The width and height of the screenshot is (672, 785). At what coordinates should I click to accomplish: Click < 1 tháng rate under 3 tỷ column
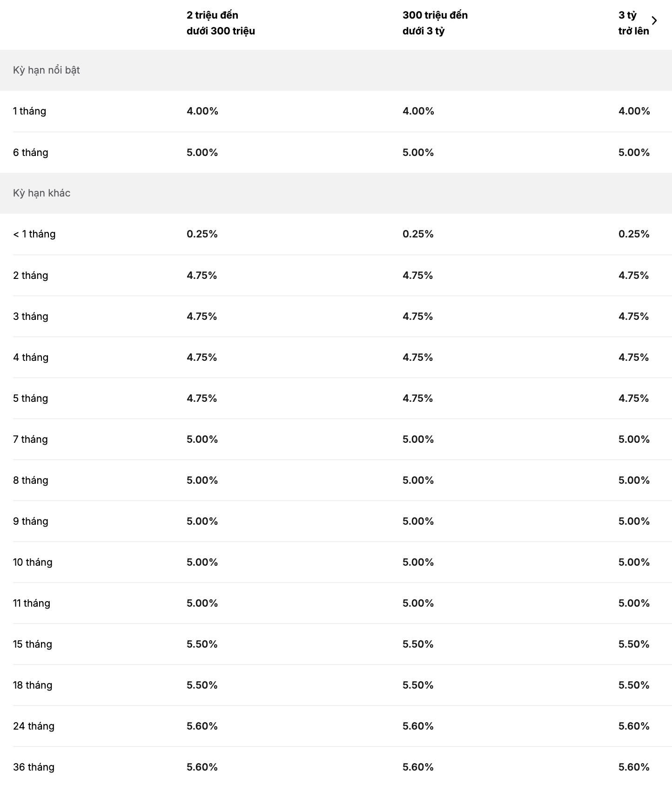click(x=634, y=234)
